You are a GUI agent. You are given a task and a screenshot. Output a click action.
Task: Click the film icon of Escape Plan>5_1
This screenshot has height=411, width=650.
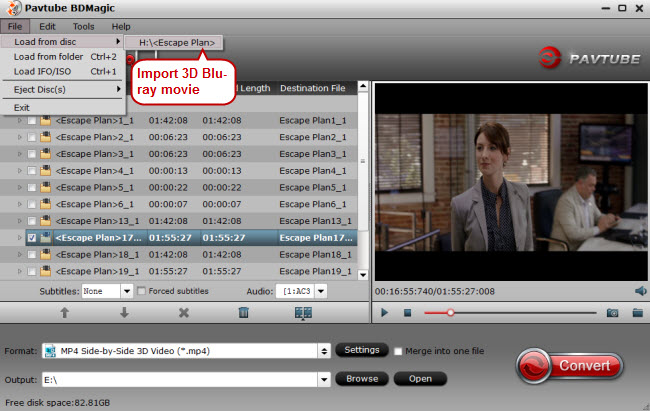pos(46,188)
